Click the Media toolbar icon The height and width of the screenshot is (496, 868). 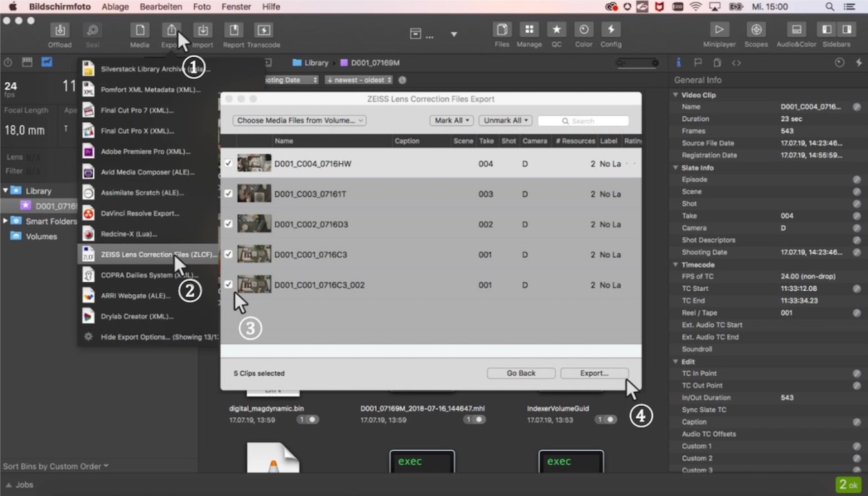[x=140, y=30]
